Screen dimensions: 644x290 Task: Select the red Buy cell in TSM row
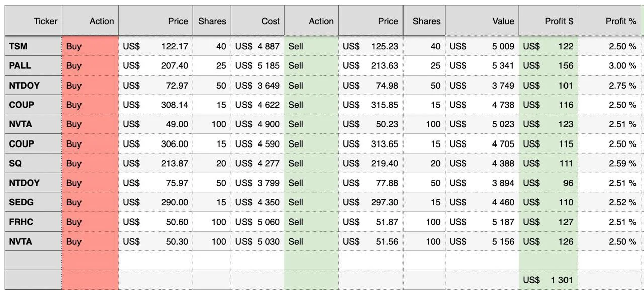91,46
